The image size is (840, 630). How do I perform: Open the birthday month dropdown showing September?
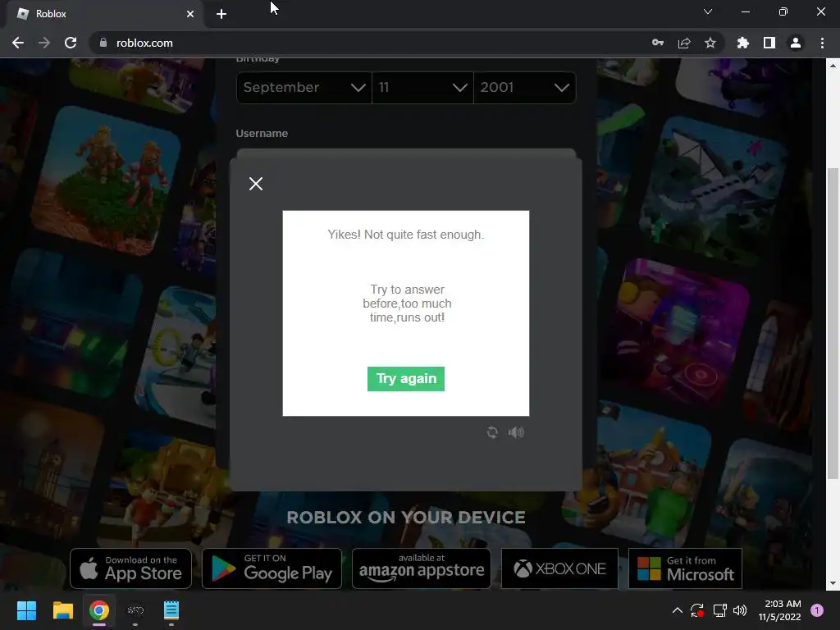click(x=304, y=87)
